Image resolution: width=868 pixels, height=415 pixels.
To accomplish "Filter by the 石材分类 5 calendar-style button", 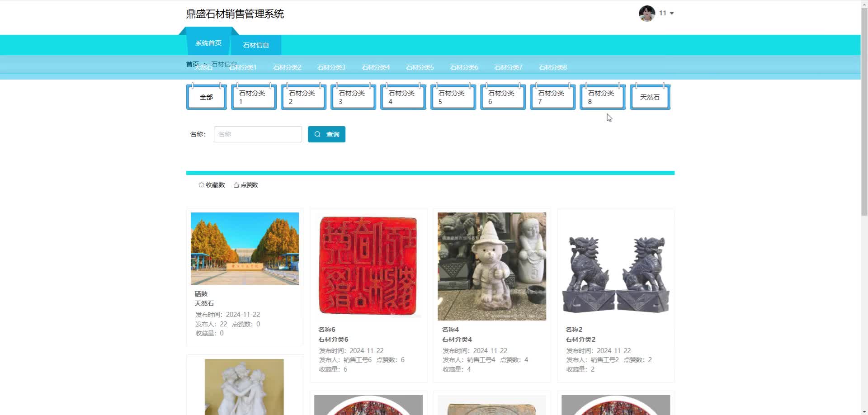I will (x=453, y=97).
